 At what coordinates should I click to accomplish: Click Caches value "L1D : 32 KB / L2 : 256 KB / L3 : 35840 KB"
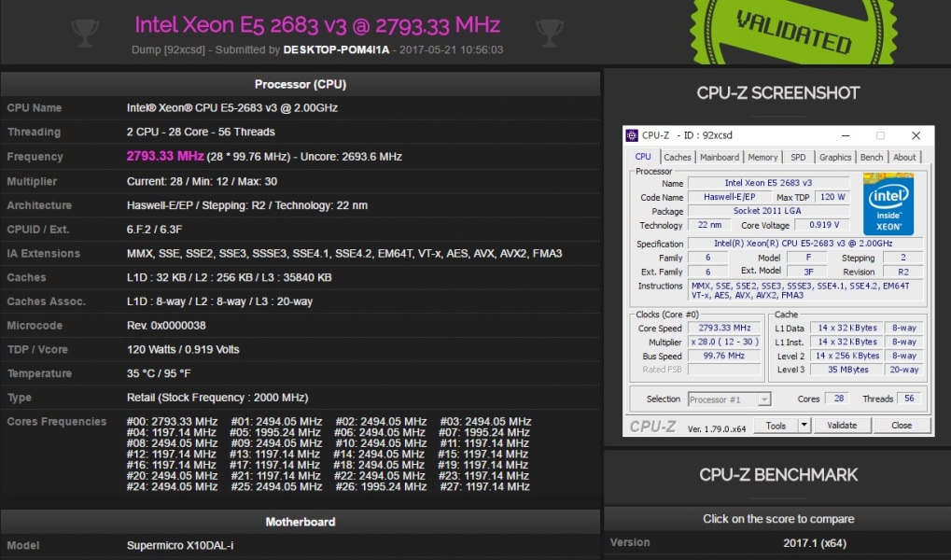click(x=230, y=277)
